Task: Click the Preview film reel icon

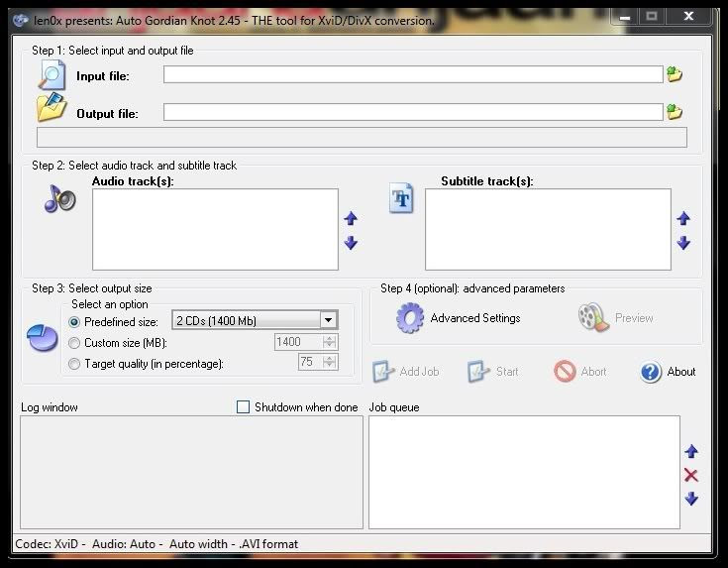Action: tap(593, 317)
